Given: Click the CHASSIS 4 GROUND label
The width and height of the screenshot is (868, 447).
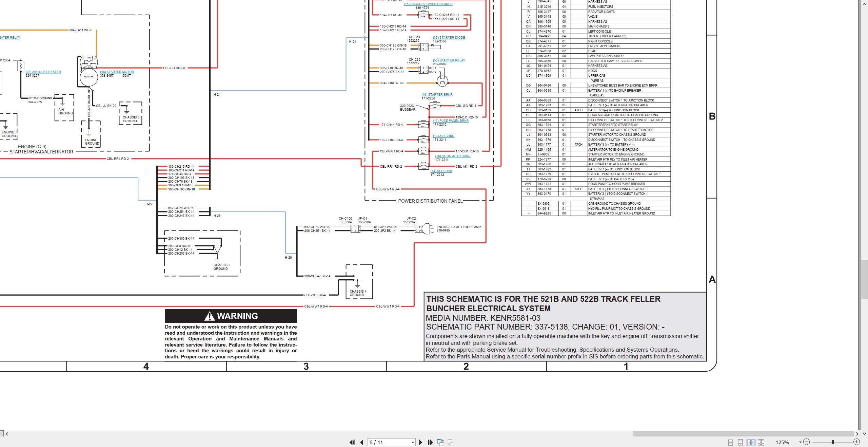Looking at the screenshot, I should click(358, 293).
